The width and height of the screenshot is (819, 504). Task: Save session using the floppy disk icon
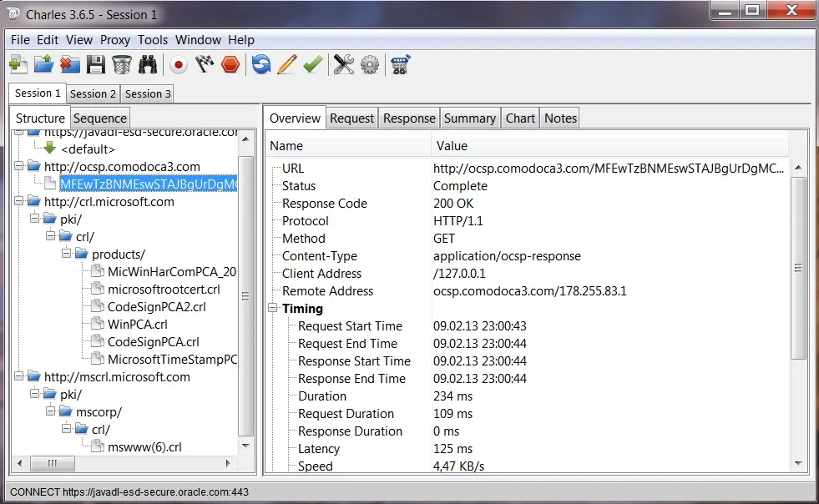(x=95, y=65)
